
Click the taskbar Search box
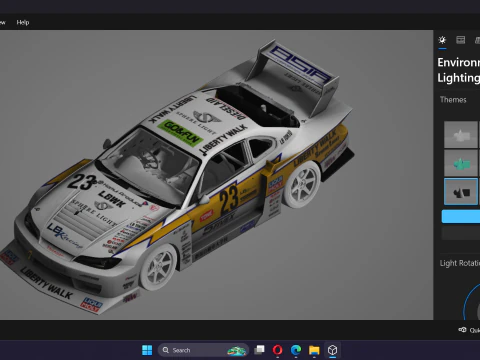tap(203, 350)
